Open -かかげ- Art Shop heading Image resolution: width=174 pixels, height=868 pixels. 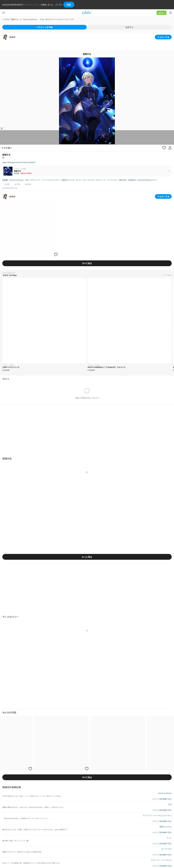[x=9, y=275]
